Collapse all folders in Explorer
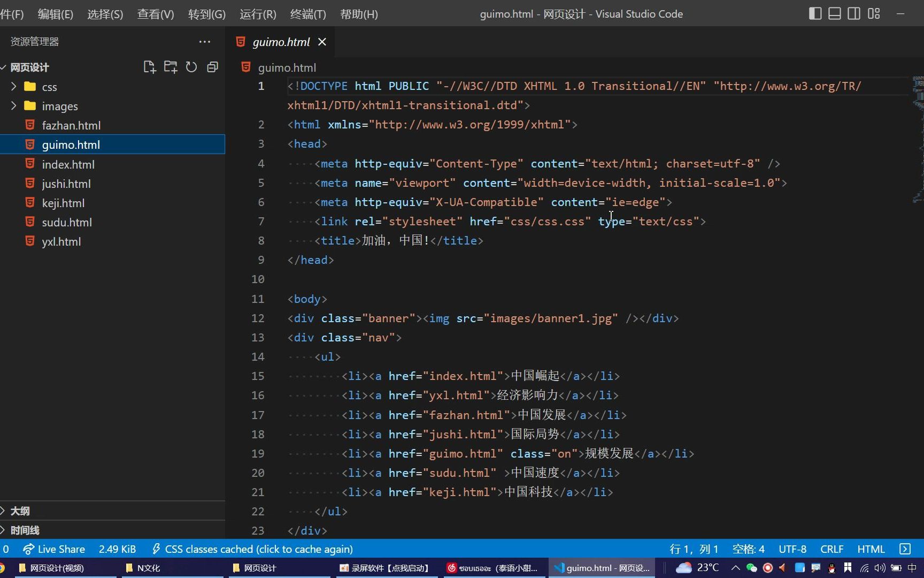The image size is (924, 578). (x=212, y=66)
